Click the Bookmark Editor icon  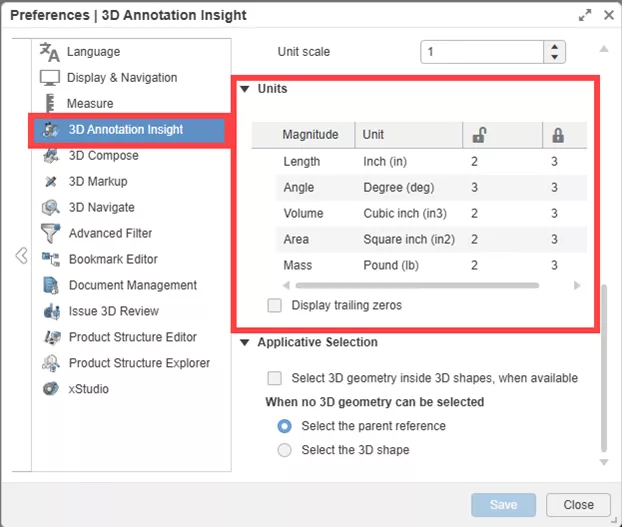(x=51, y=259)
